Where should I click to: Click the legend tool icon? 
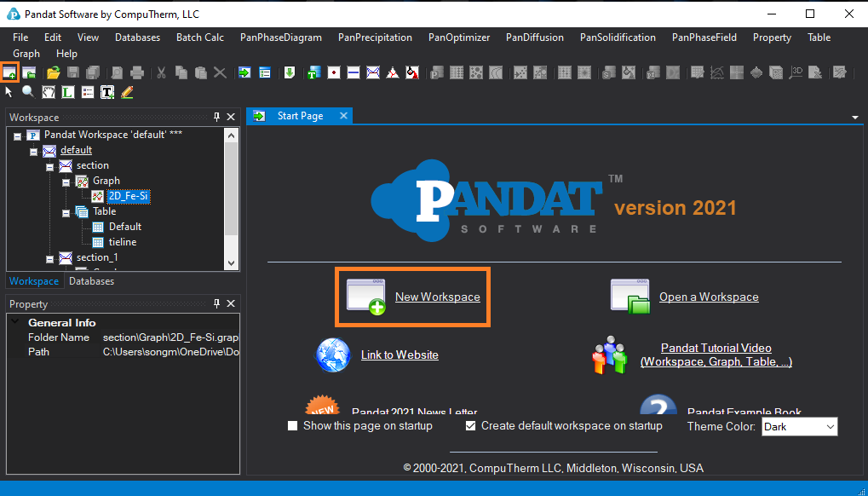click(x=88, y=92)
